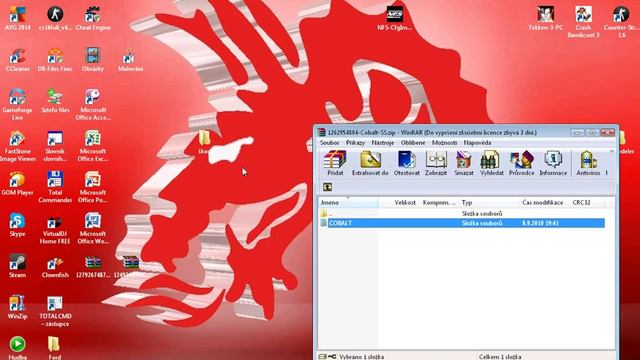The width and height of the screenshot is (640, 360).
Task: Click the up-one-level folder arrow button
Action: 327,187
